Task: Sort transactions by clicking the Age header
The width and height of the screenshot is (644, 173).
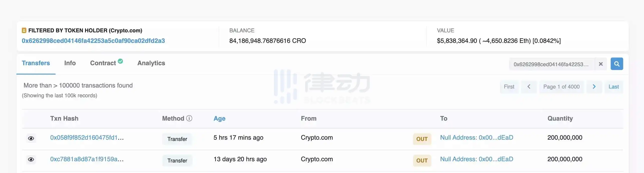Action: click(219, 118)
